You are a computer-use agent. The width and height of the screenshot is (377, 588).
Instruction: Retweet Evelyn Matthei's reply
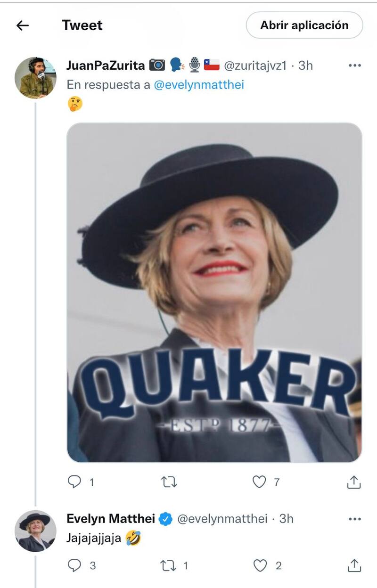coord(169,565)
